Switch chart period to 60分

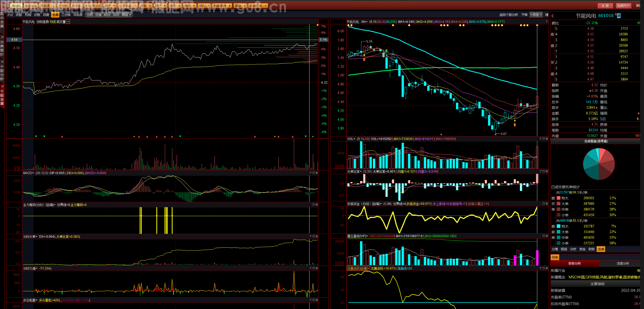tap(107, 15)
